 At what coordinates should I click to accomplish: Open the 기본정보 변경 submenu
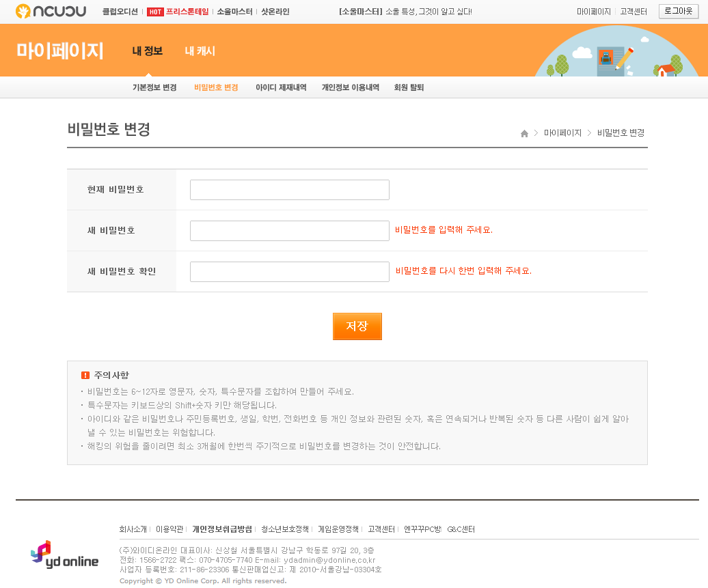[154, 87]
